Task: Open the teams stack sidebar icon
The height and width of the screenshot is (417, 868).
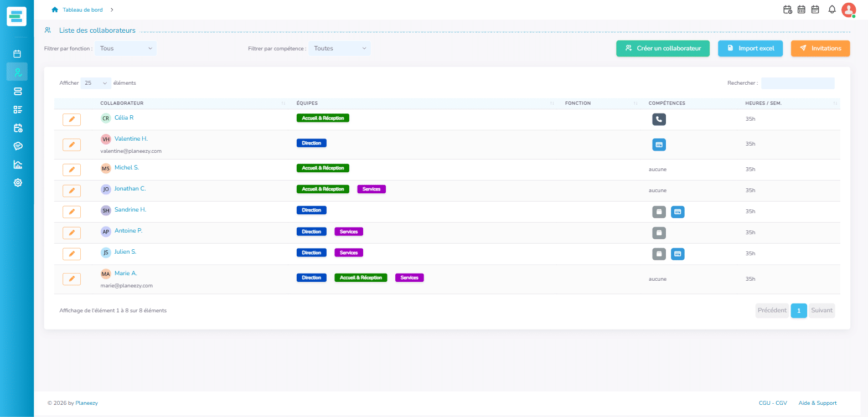Action: (x=17, y=91)
